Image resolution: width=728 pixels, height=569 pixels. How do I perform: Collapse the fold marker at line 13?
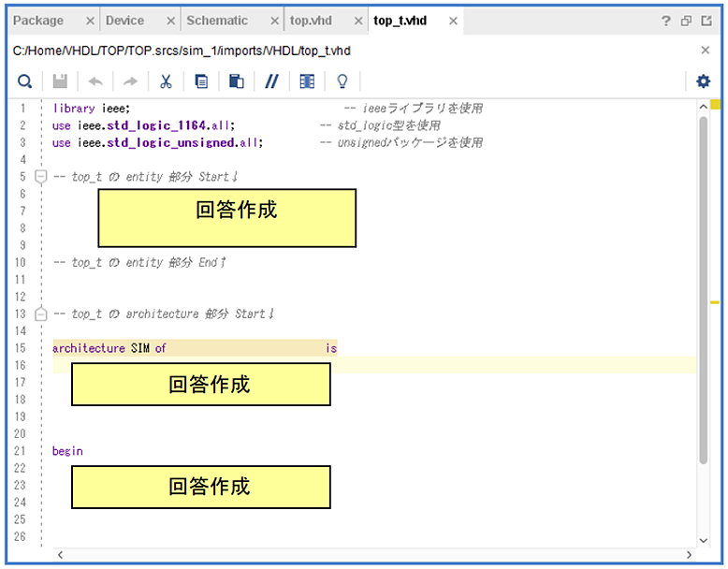click(x=41, y=314)
